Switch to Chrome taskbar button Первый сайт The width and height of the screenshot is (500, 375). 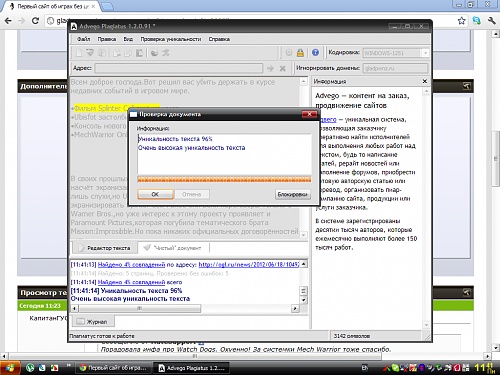(x=113, y=368)
